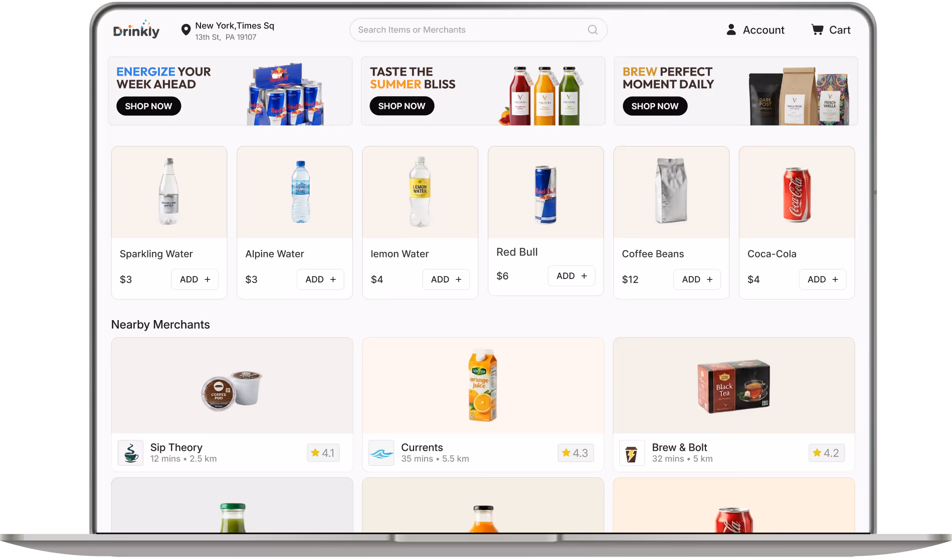
Task: Click the star rating 4.3 badge
Action: point(575,453)
